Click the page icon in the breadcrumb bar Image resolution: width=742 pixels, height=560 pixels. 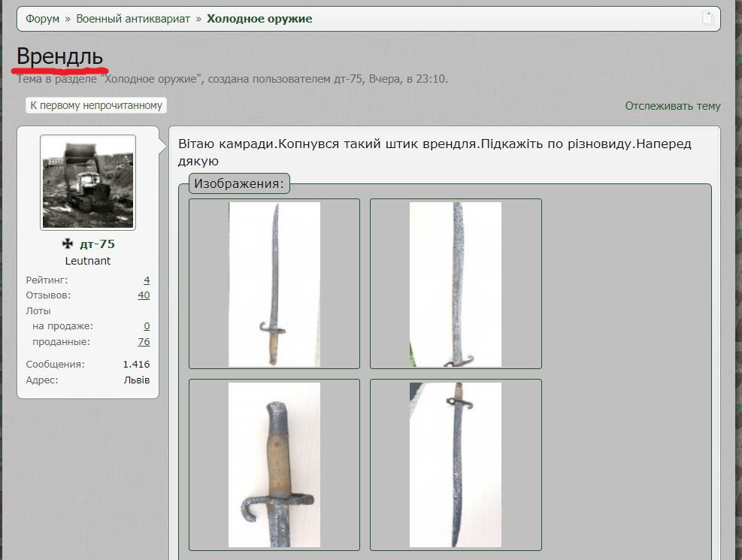tap(707, 18)
